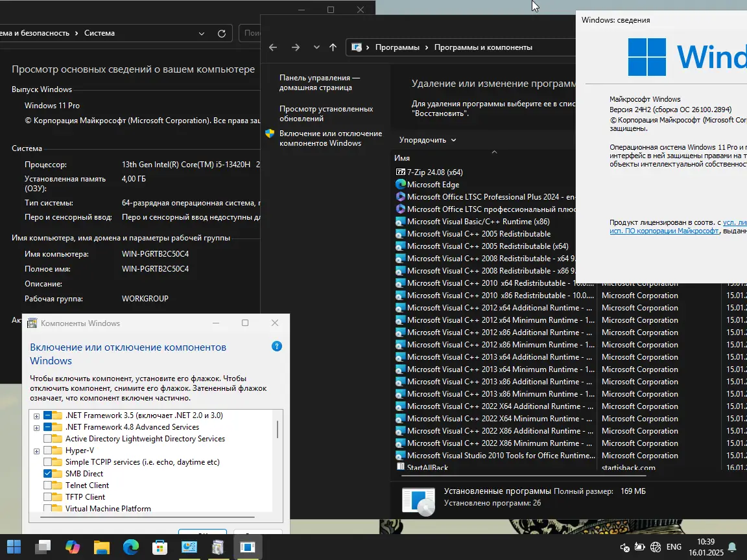Image resolution: width=747 pixels, height=560 pixels.
Task: Switch to Control Panel taskbar window
Action: [x=189, y=546]
